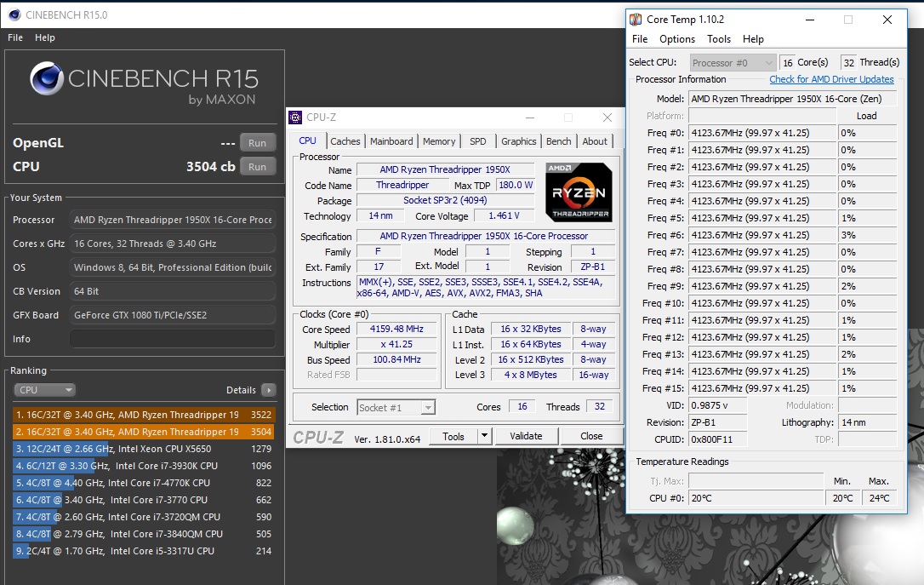Select the Core i7-3770 ranking row

click(143, 500)
